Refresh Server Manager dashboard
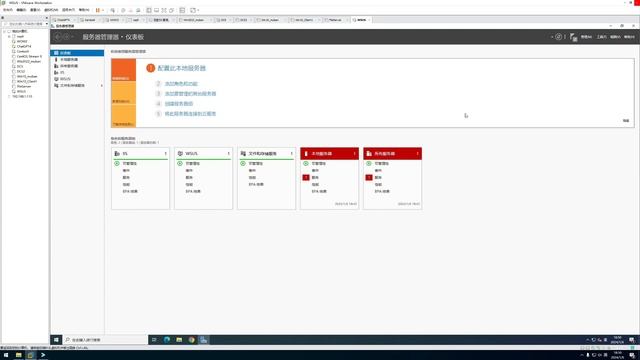The image size is (640, 360). [x=558, y=37]
